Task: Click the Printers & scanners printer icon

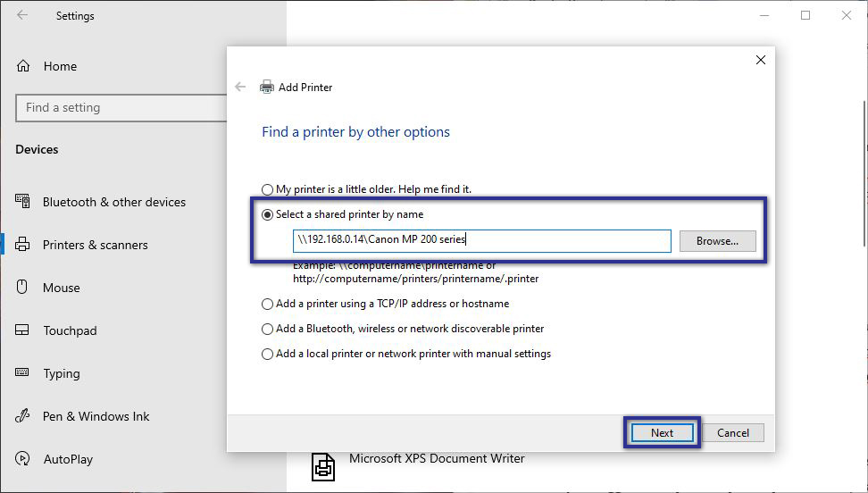Action: [x=23, y=245]
